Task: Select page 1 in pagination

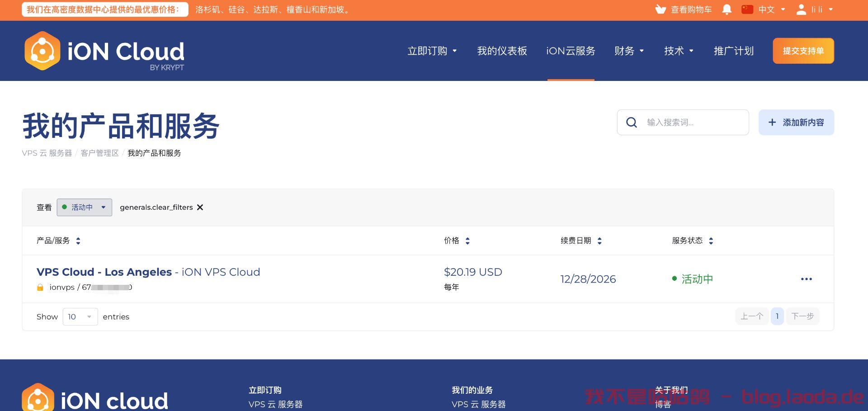Action: tap(777, 316)
